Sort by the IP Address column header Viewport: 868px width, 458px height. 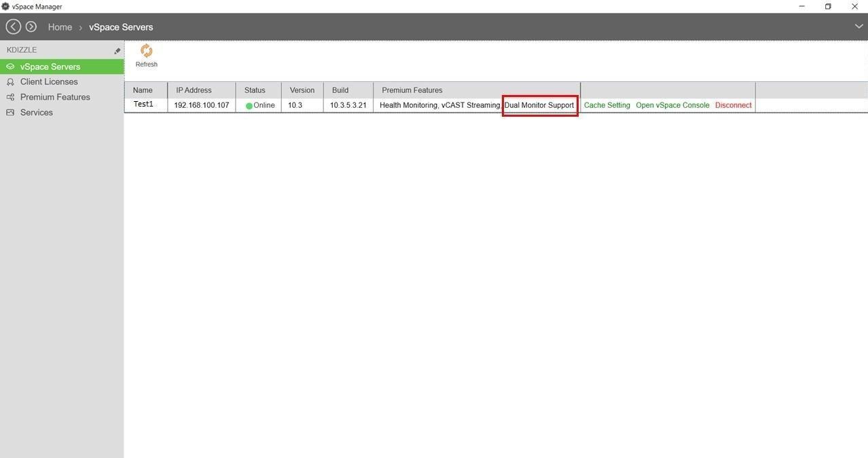point(202,90)
